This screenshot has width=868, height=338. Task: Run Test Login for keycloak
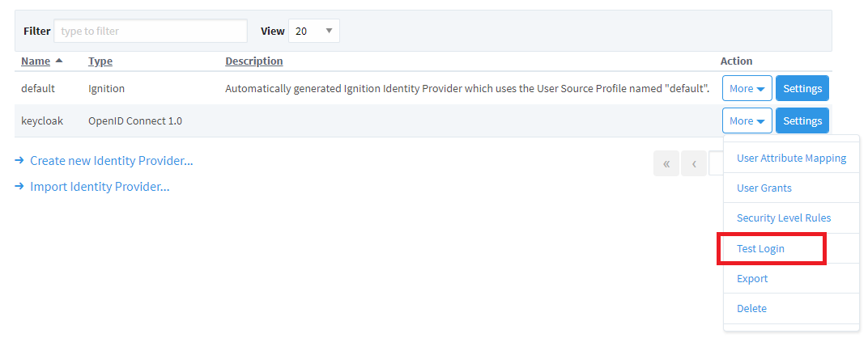point(760,248)
